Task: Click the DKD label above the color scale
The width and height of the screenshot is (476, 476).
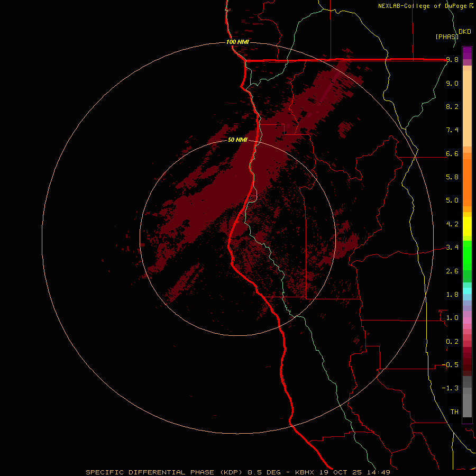Action: click(465, 32)
